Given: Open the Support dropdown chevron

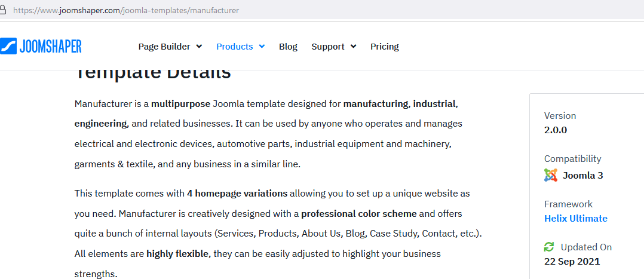Looking at the screenshot, I should 353,47.
